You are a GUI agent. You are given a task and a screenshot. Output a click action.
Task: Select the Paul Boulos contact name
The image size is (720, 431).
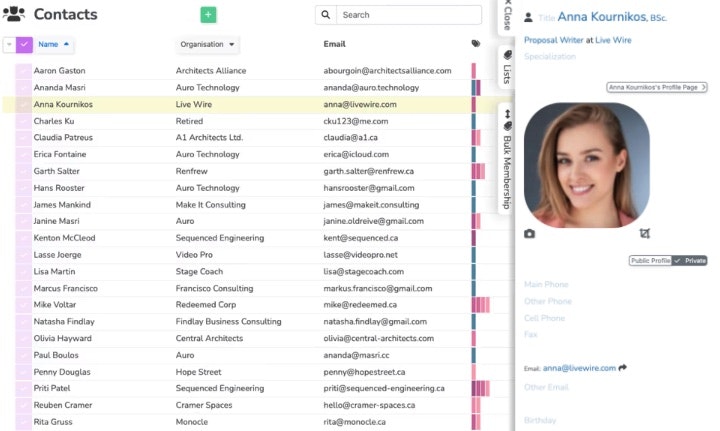(x=56, y=355)
